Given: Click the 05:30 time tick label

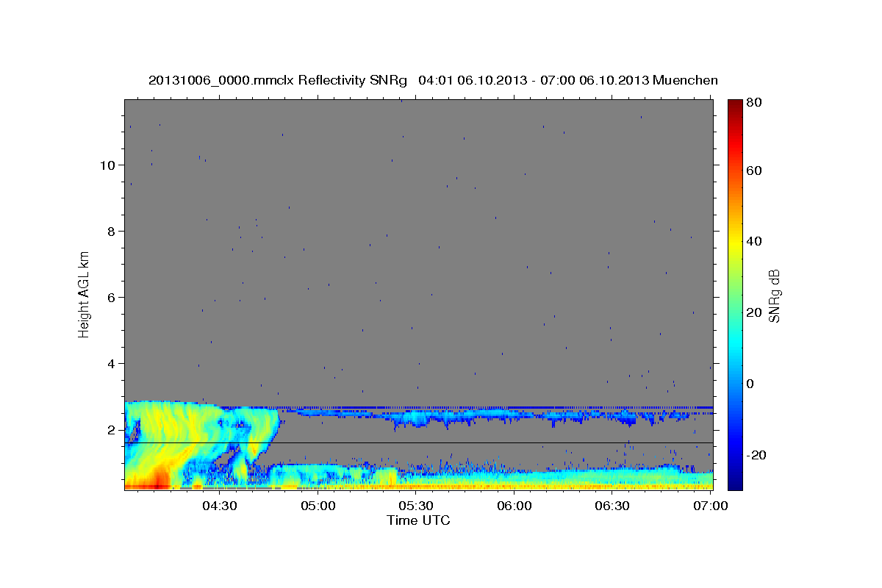Looking at the screenshot, I should 416,506.
